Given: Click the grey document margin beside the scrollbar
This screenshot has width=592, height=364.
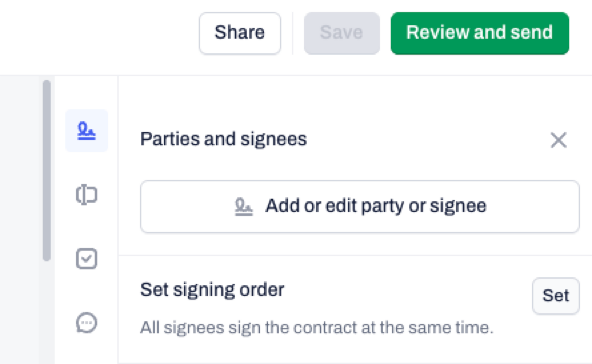Looking at the screenshot, I should click(19, 219).
